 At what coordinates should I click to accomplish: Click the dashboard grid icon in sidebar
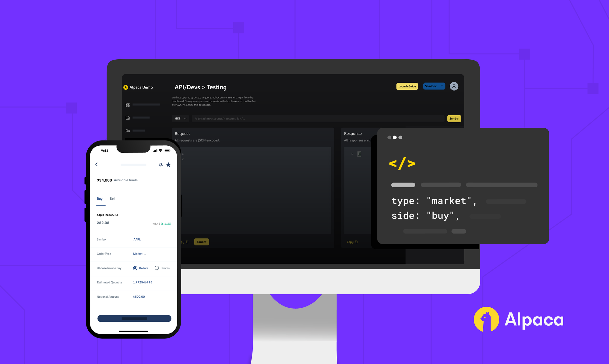128,105
